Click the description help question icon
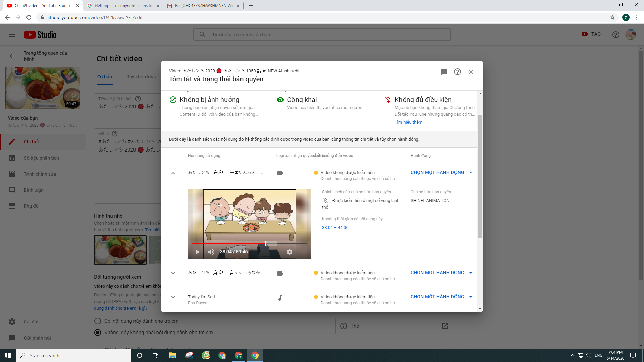The width and height of the screenshot is (644, 362). [x=115, y=134]
